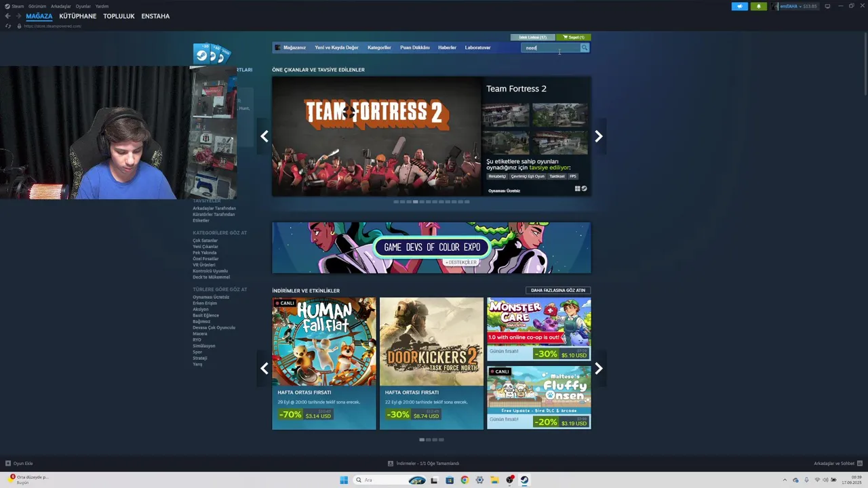Select the MAĞAZA tab
868x488 pixels.
pos(39,16)
